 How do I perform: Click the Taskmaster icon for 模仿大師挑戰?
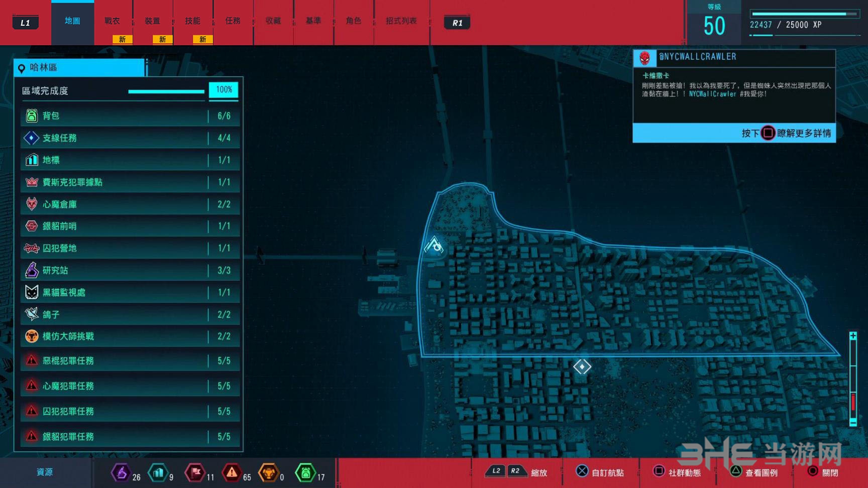click(32, 336)
